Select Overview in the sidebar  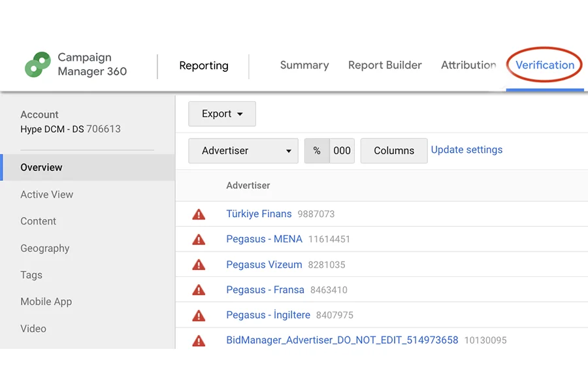[x=88, y=167]
